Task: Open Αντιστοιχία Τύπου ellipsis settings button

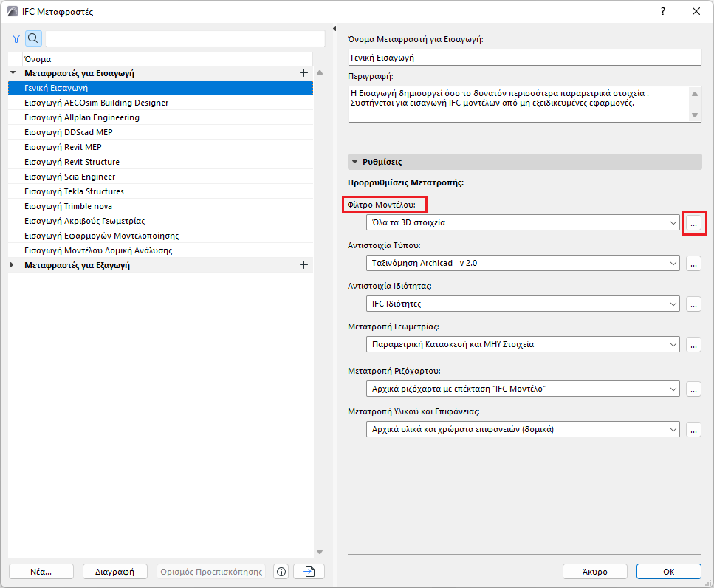Action: coord(693,263)
